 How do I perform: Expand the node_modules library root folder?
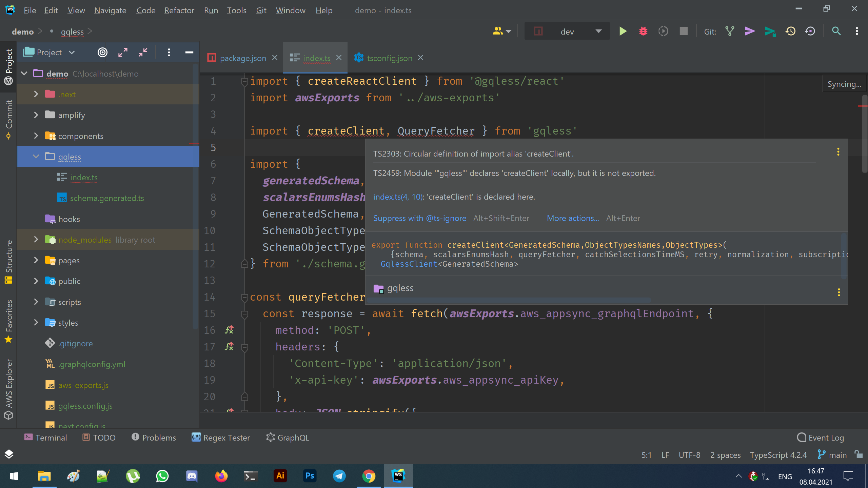36,240
